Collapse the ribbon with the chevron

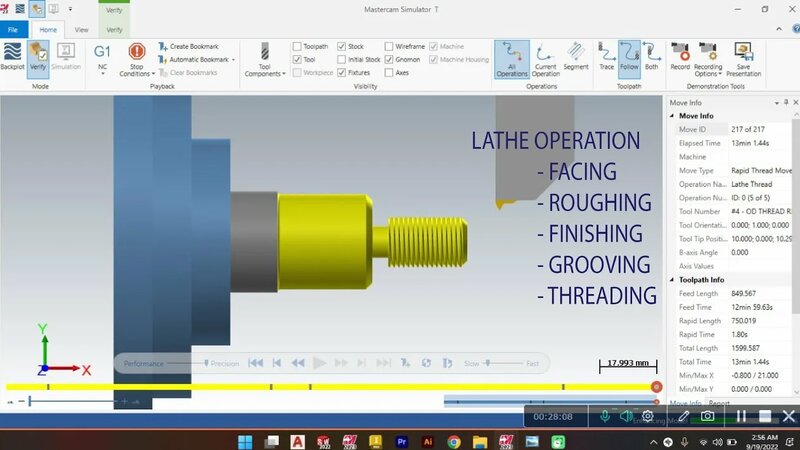[779, 29]
